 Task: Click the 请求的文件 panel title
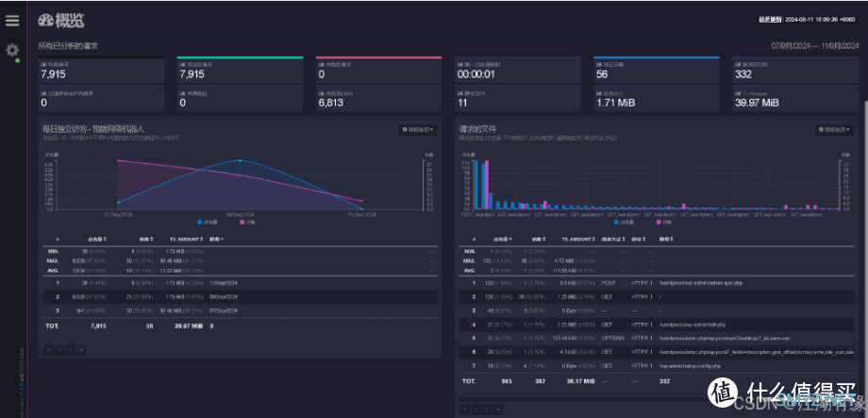[477, 128]
